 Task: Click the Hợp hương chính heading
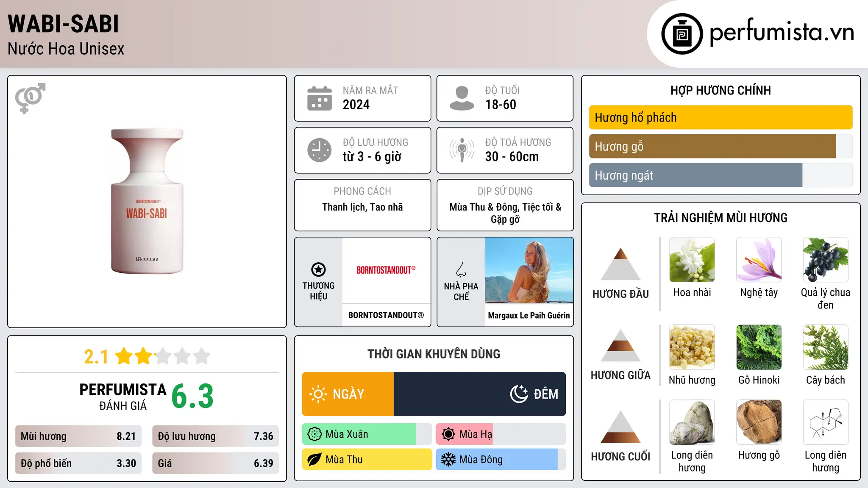721,90
